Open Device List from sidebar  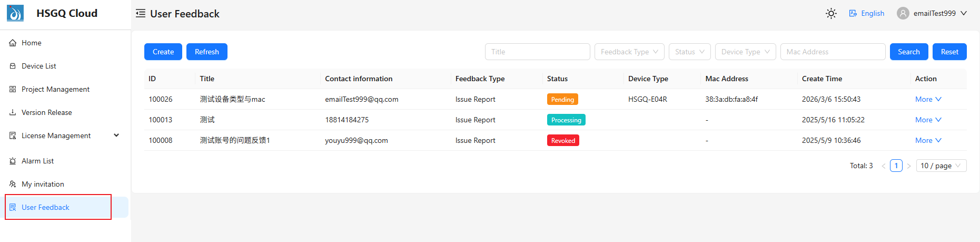point(39,66)
